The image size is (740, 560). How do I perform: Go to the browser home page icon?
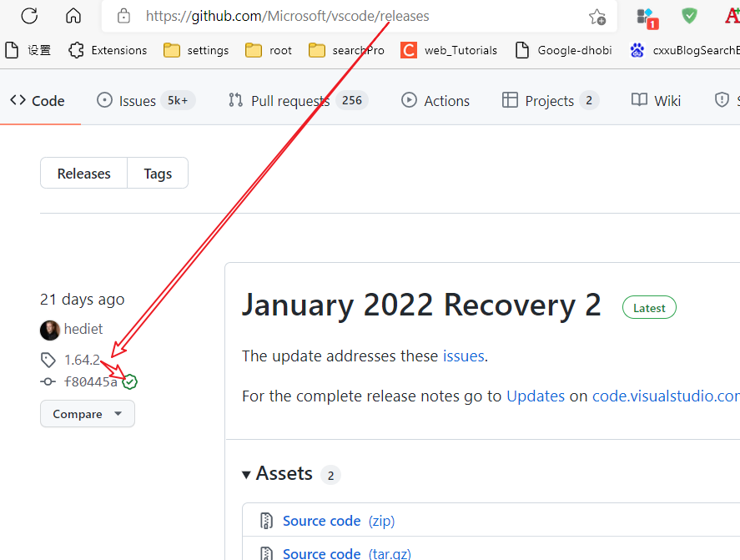point(73,16)
